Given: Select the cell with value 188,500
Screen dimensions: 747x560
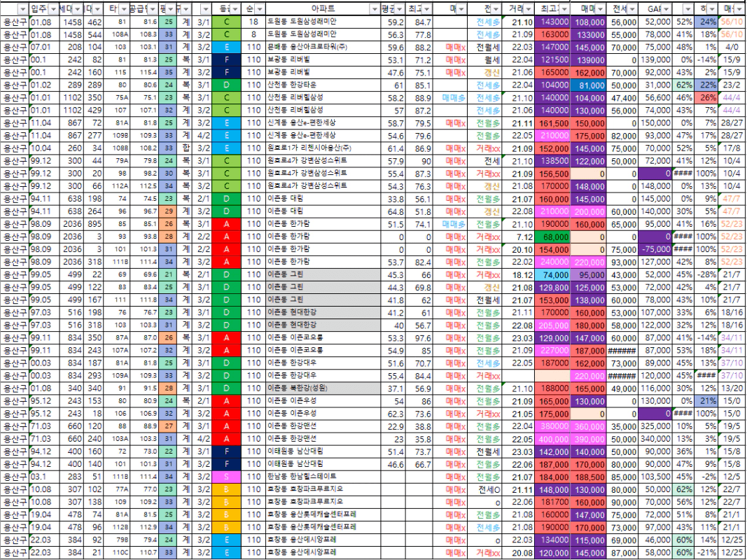Looking at the screenshot, I should 588,477.
